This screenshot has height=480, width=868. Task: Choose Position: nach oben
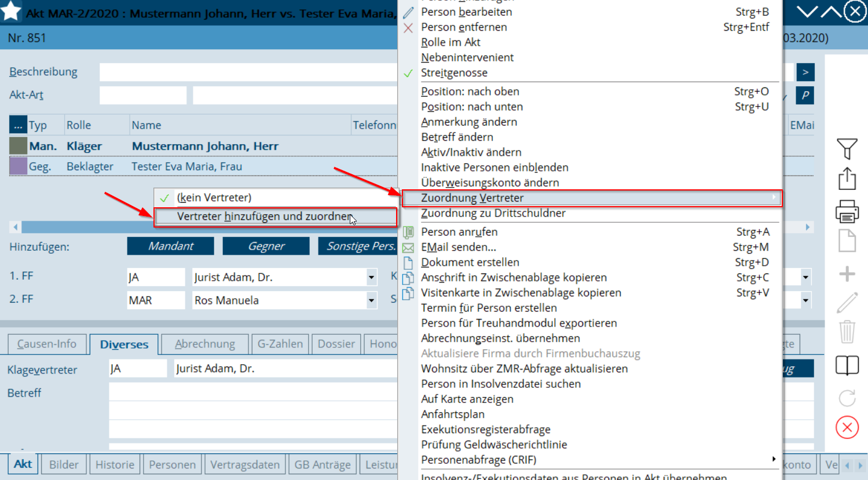point(591,91)
